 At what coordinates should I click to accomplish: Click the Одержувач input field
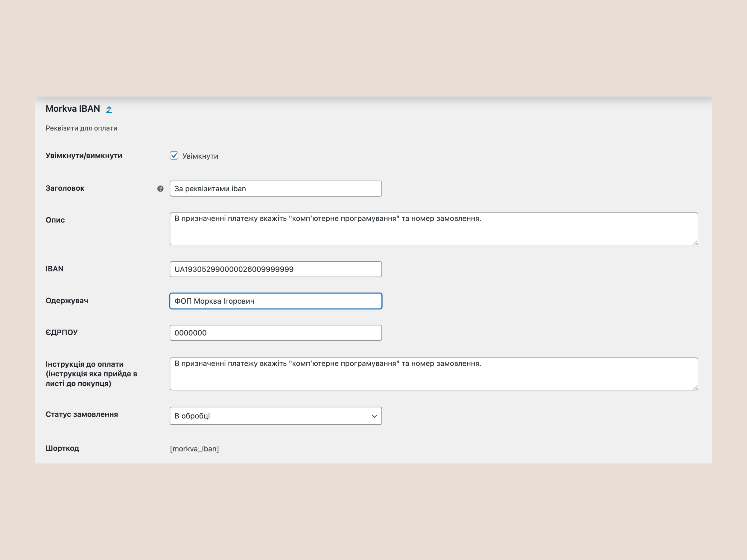[276, 301]
